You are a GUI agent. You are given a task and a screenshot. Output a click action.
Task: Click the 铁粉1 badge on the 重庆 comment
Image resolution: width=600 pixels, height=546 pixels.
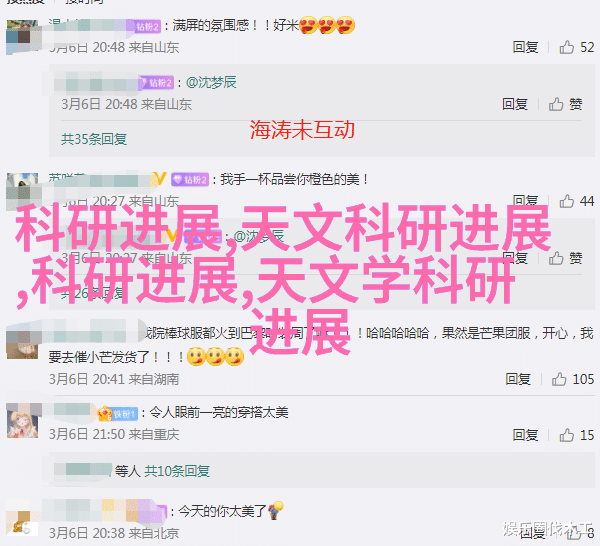click(x=124, y=414)
